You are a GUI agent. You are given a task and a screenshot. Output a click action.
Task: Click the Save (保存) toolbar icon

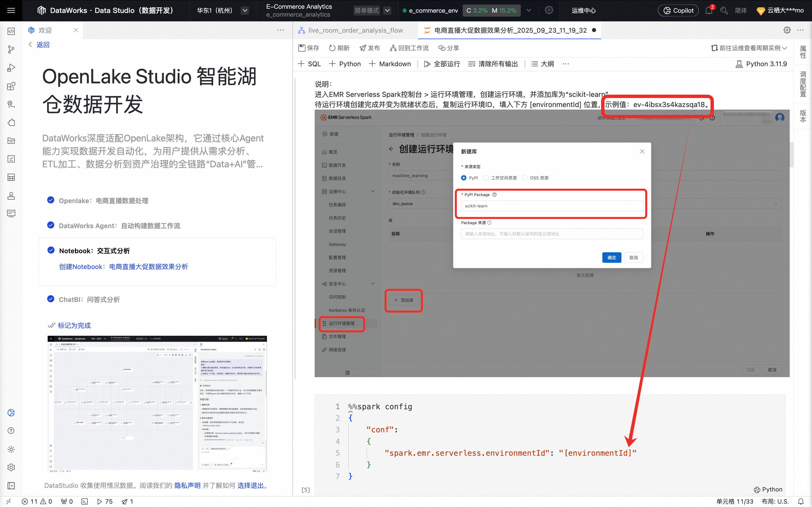coord(302,48)
